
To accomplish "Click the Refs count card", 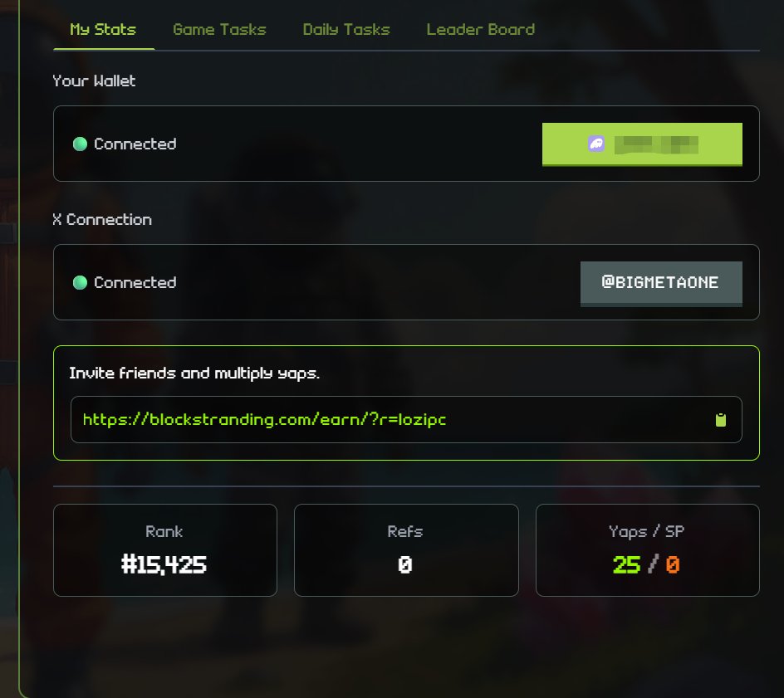I will point(406,550).
